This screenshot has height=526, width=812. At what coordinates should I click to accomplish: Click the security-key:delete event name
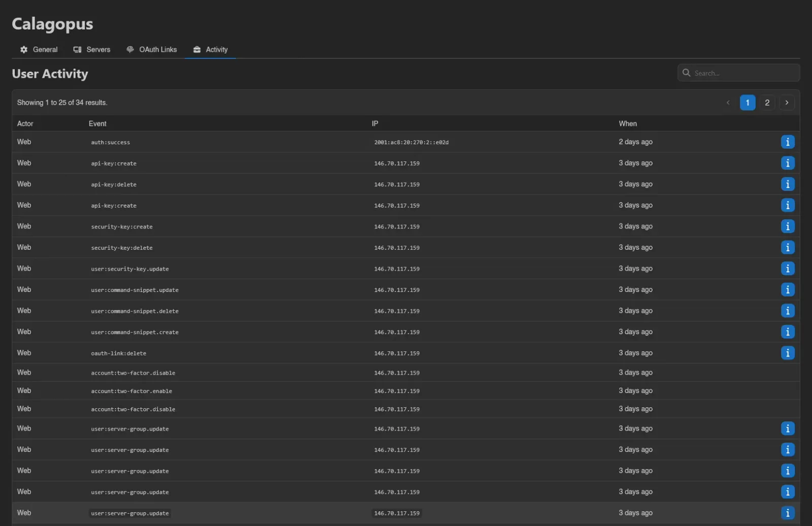coord(122,248)
